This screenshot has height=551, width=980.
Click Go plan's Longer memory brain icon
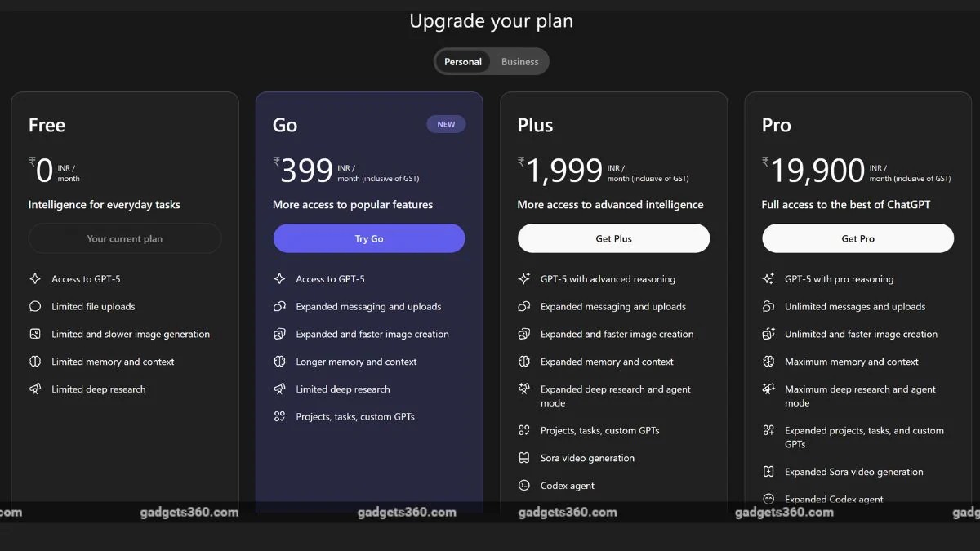279,362
